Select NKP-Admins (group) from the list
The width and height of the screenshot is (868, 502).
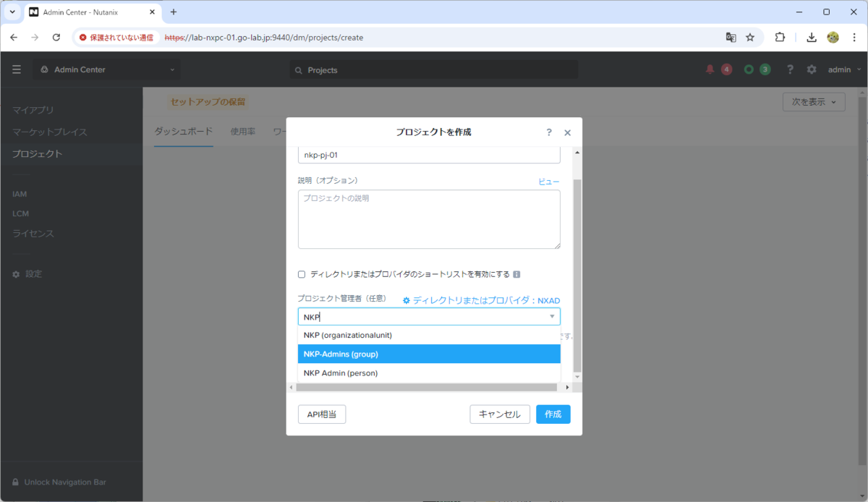429,354
